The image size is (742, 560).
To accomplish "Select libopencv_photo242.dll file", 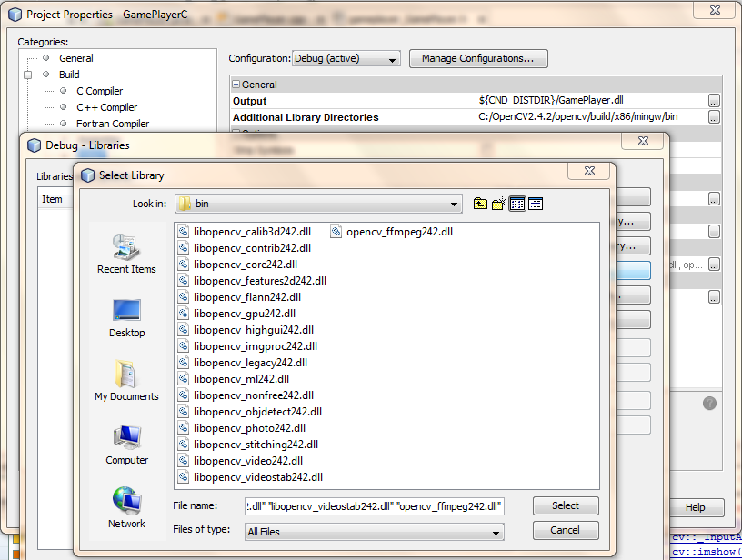I will click(x=249, y=428).
